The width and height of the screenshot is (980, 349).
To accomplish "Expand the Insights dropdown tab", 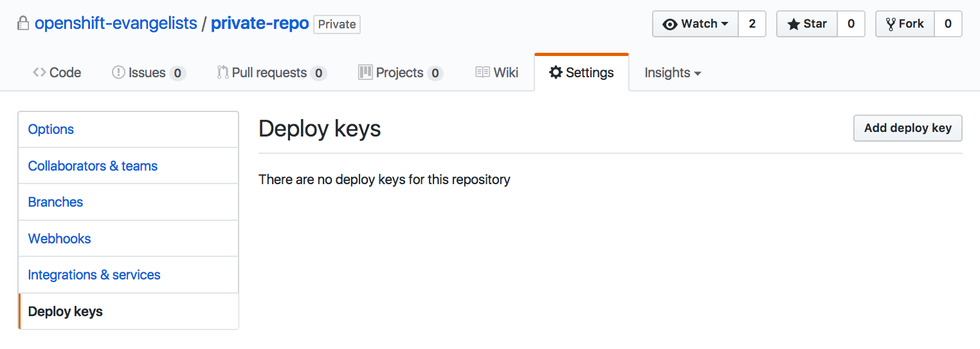I will tap(673, 73).
